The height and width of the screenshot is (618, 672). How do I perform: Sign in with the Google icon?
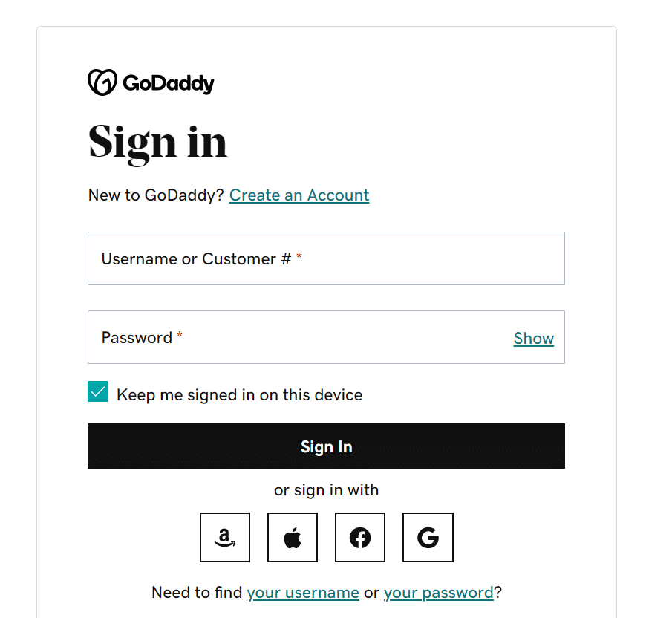tap(428, 537)
